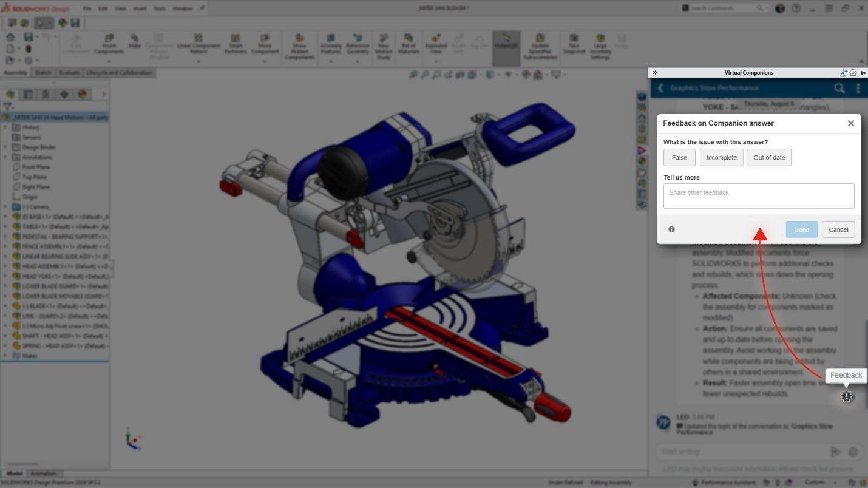Viewport: 868px width, 488px height.
Task: Cancel the feedback dialog
Action: [x=839, y=229]
